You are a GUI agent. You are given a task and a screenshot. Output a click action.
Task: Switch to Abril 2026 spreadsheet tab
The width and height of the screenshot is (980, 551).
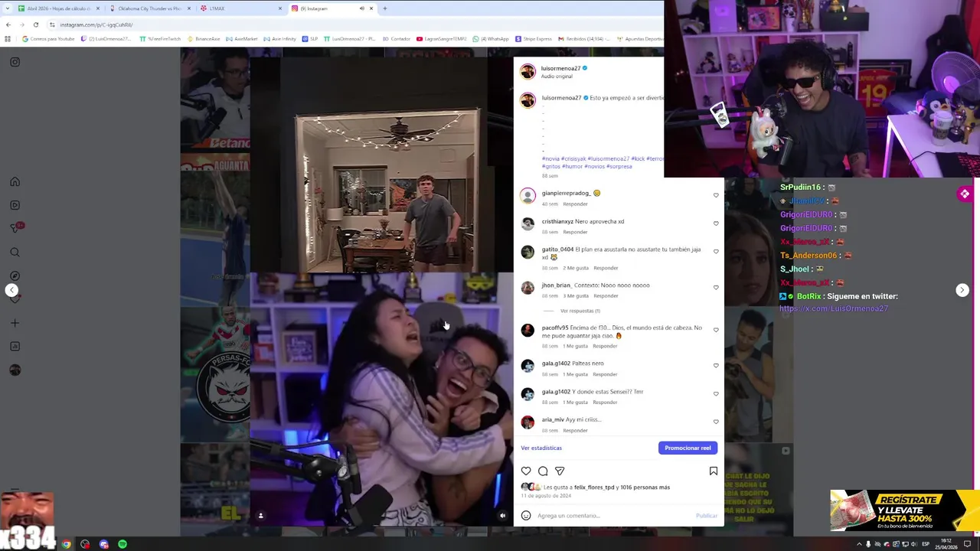click(x=59, y=8)
